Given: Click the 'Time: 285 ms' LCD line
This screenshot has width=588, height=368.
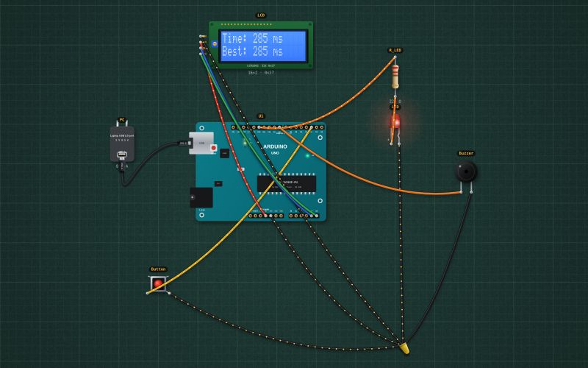Looking at the screenshot, I should click(x=252, y=38).
